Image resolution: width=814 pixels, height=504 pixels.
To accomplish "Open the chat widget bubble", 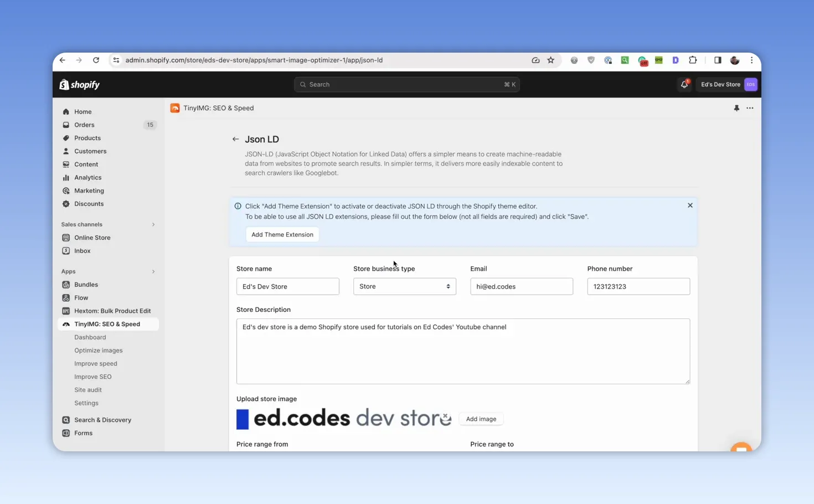I will coord(741,446).
